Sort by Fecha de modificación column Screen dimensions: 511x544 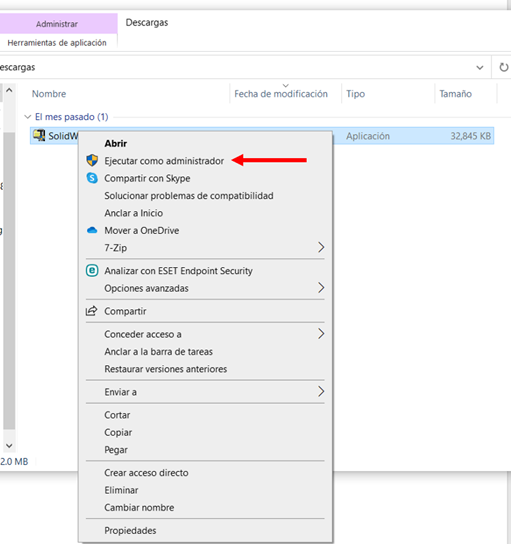(x=281, y=94)
